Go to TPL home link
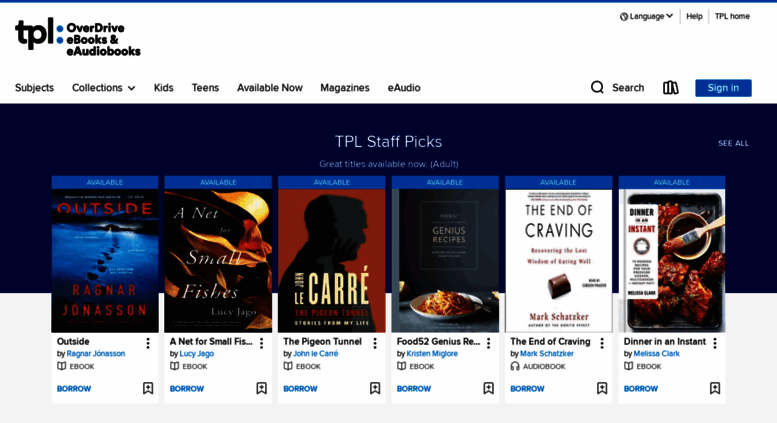The height and width of the screenshot is (423, 777). click(732, 16)
